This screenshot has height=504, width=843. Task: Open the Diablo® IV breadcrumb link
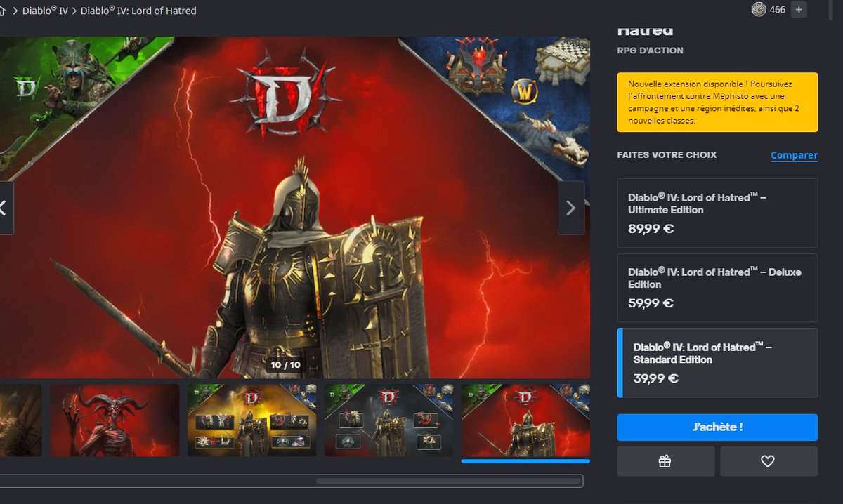(x=46, y=11)
